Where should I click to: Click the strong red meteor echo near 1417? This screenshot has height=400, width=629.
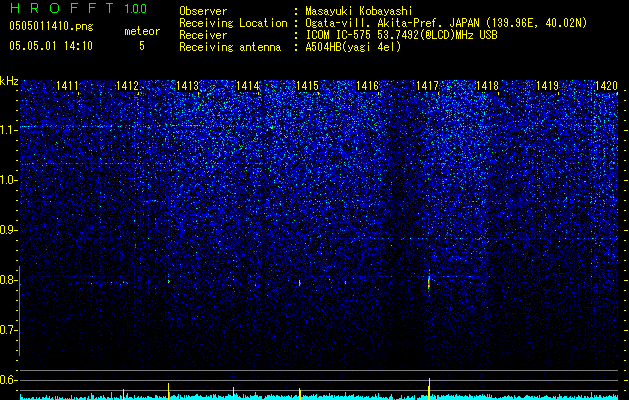[429, 283]
